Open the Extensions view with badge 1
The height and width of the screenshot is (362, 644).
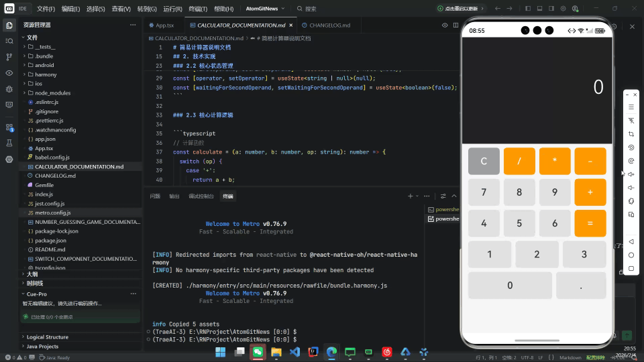tap(9, 127)
